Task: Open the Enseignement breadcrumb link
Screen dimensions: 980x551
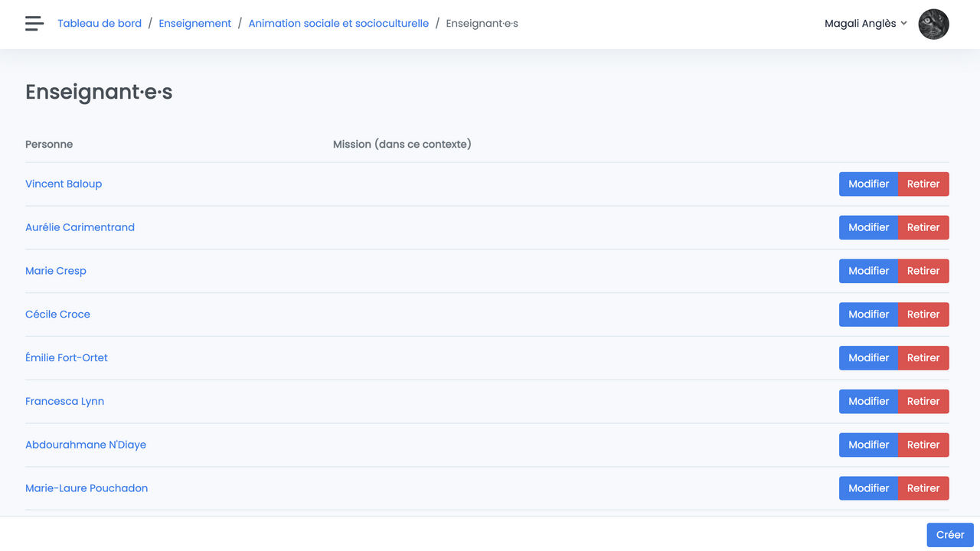Action: click(194, 24)
